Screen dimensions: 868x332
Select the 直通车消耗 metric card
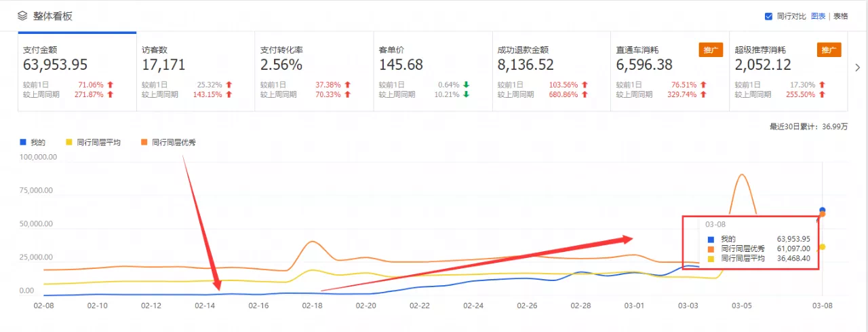coord(670,72)
